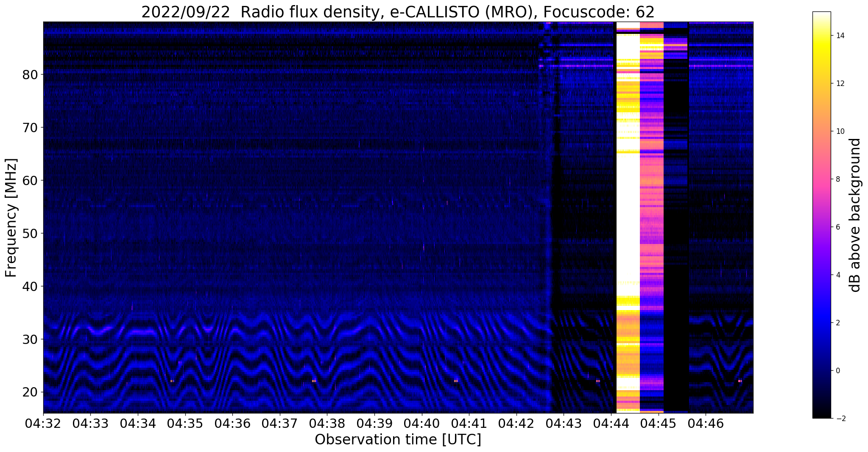Click the 04:39 time tick label
Image resolution: width=868 pixels, height=452 pixels.
[x=374, y=423]
